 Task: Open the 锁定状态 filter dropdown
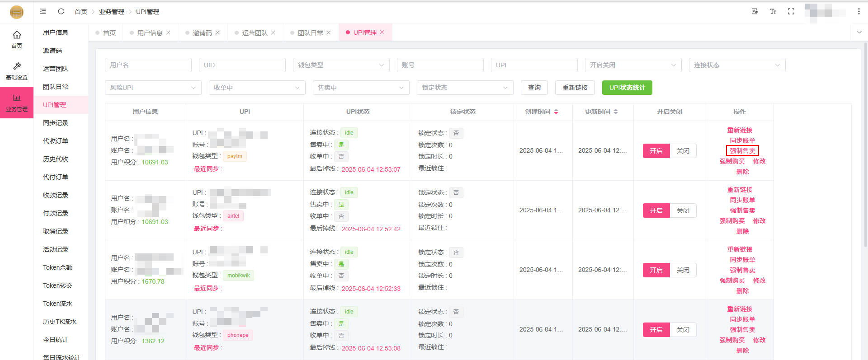tap(465, 88)
